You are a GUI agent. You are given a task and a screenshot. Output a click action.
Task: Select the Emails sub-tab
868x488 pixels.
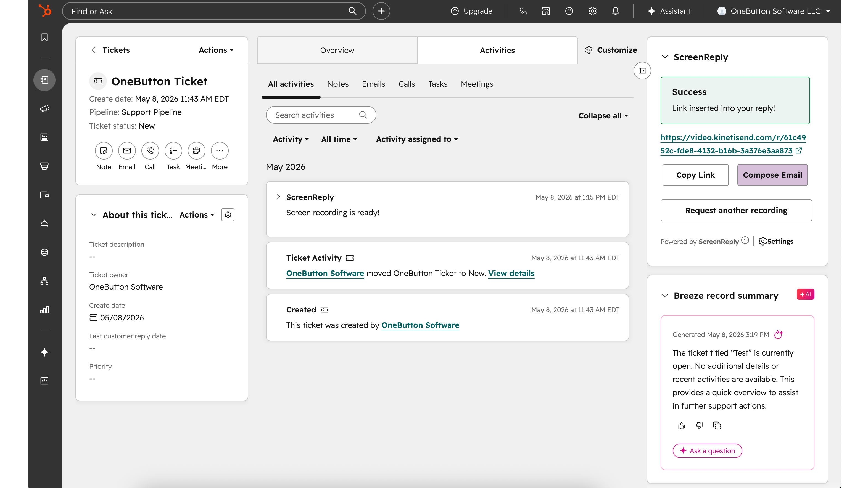click(x=373, y=84)
